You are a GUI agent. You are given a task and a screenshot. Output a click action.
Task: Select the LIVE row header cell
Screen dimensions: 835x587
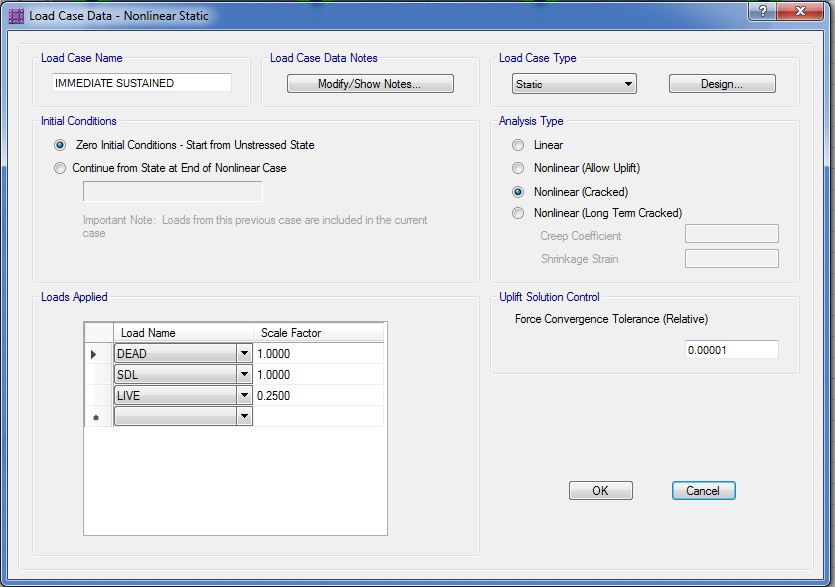(x=99, y=396)
